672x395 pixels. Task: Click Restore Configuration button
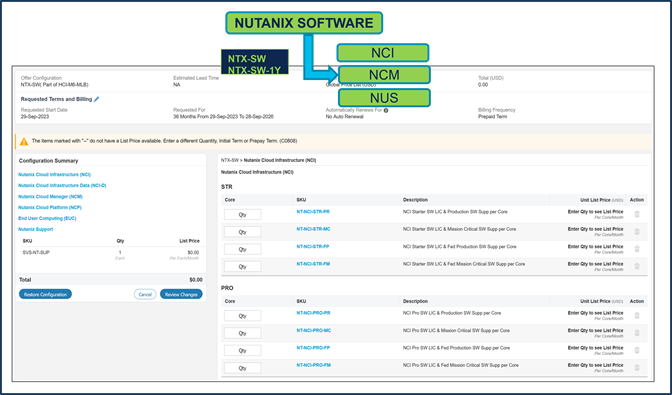[45, 294]
